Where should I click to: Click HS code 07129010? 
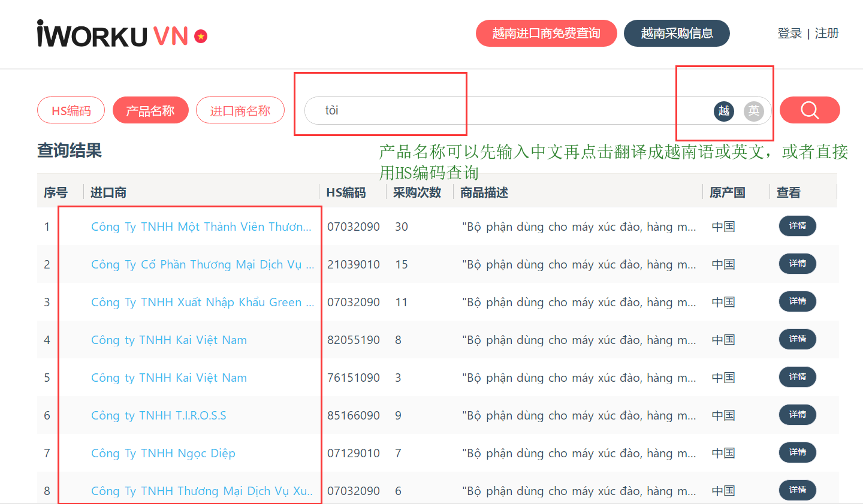tap(354, 453)
